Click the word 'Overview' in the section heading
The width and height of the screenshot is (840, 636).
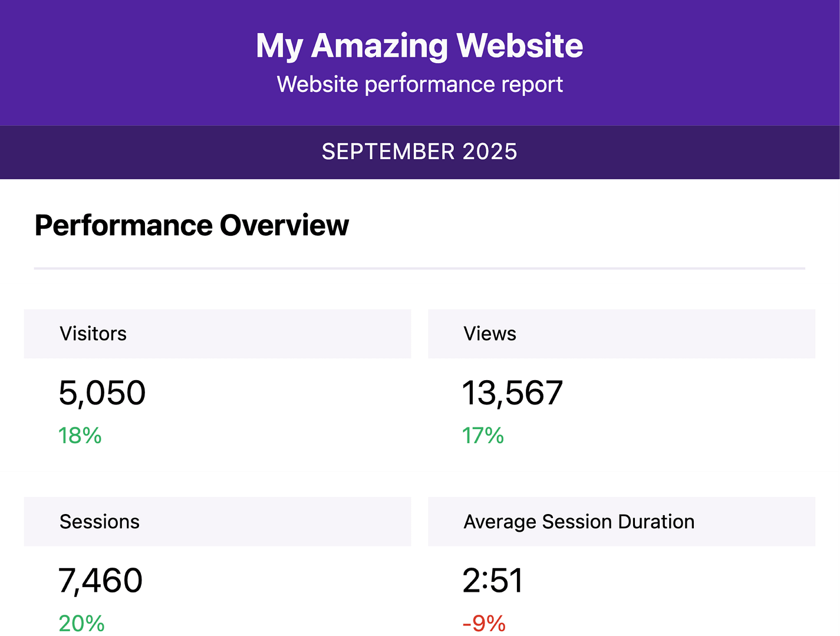coord(284,225)
